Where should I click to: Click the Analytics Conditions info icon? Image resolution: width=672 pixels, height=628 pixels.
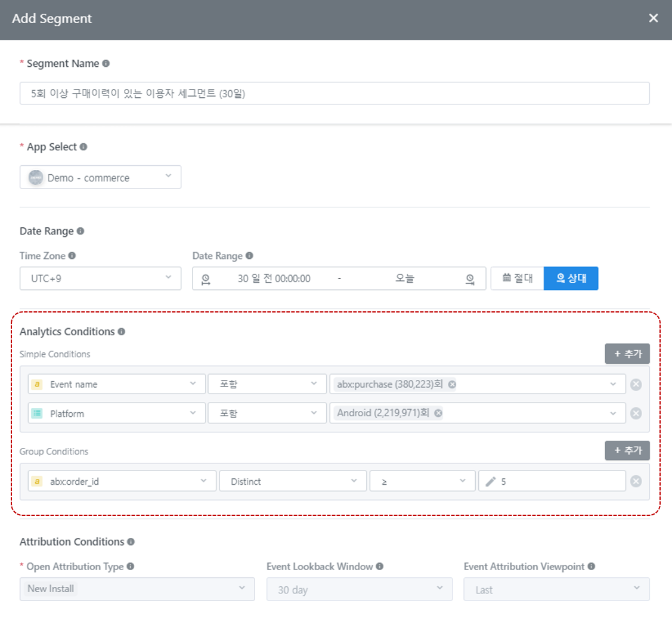tap(121, 332)
